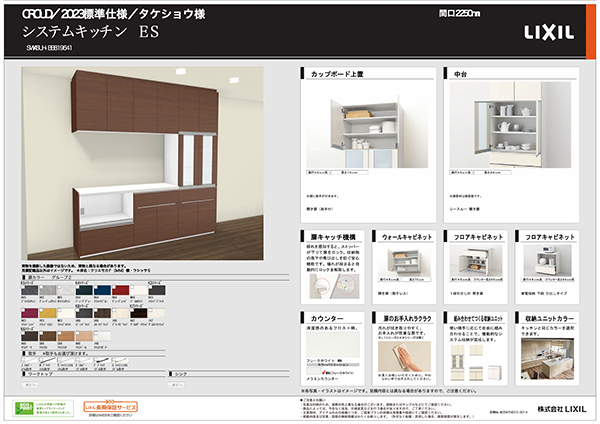Choose the yellow door color swatch
This screenshot has width=600, height=424.
tap(48, 313)
